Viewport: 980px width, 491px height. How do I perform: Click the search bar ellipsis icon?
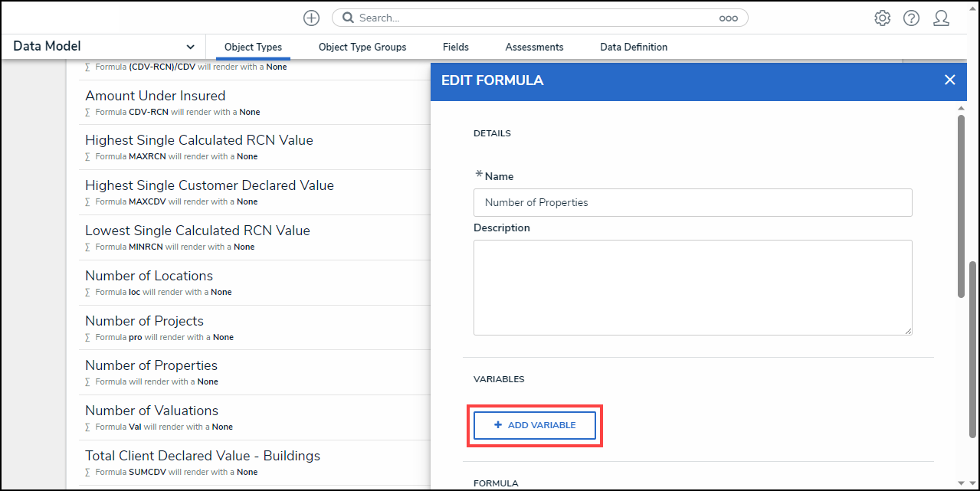pos(728,18)
